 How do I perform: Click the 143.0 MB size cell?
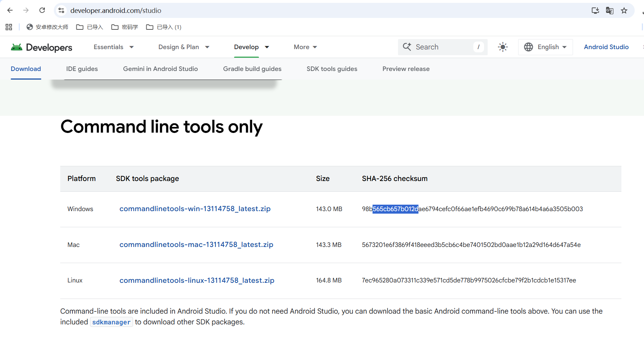pyautogui.click(x=329, y=209)
